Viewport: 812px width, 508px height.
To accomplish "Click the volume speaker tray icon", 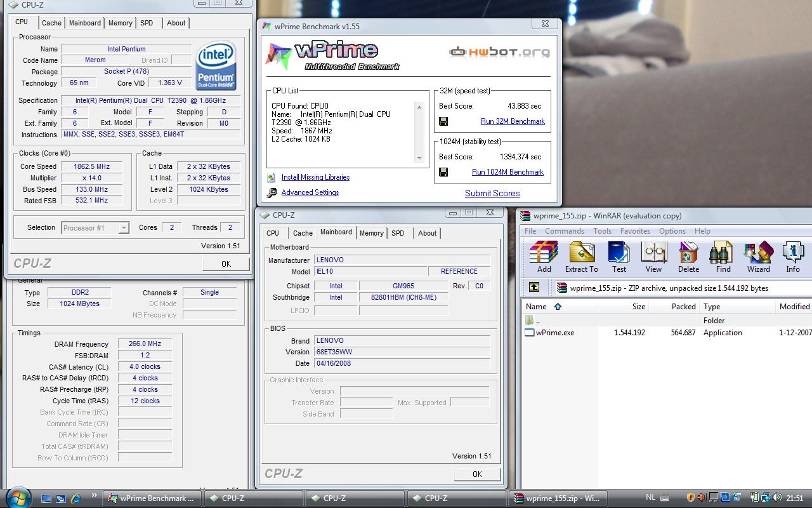I will pos(777,498).
